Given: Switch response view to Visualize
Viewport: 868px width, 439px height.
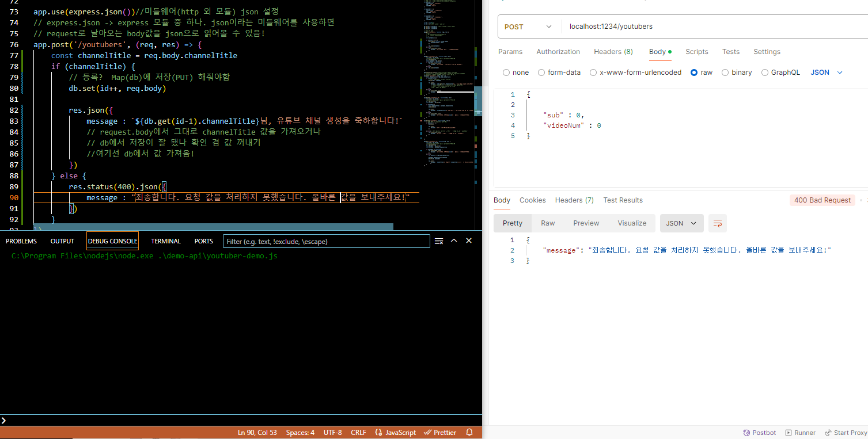Looking at the screenshot, I should pos(632,223).
